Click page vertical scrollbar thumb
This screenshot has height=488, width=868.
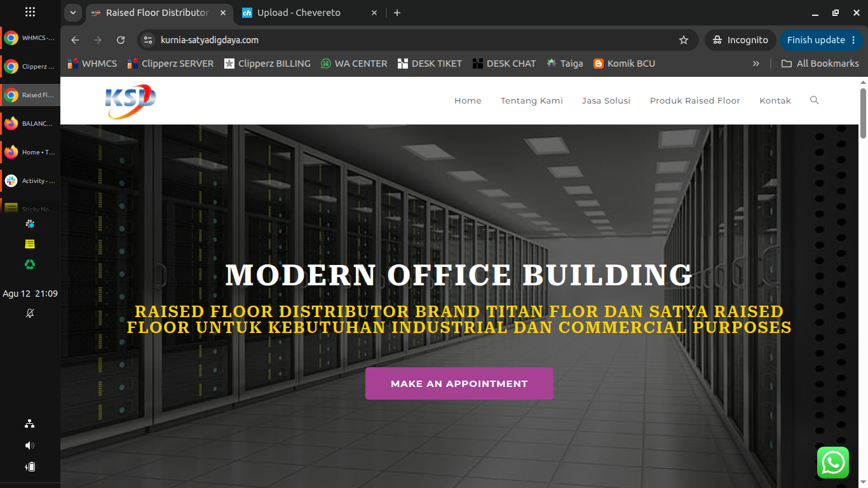[x=863, y=113]
